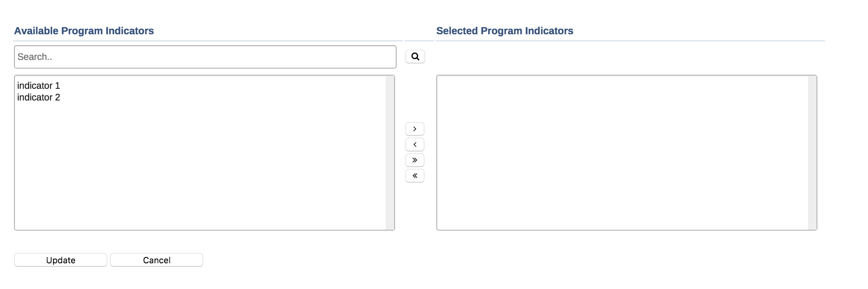Click the Available Program Indicators heading
This screenshot has width=868, height=289.
pos(84,31)
